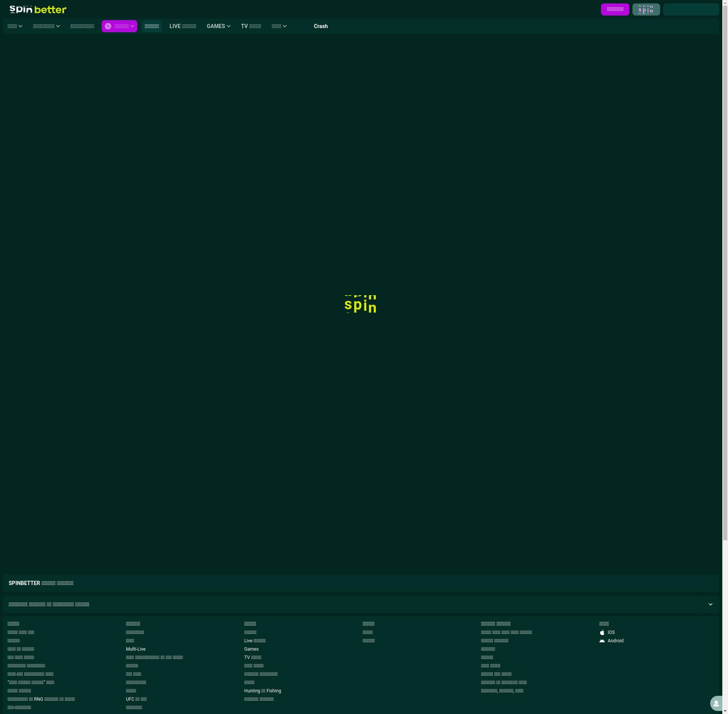The width and height of the screenshot is (728, 714).
Task: Click the Apple iOS app icon
Action: (602, 632)
